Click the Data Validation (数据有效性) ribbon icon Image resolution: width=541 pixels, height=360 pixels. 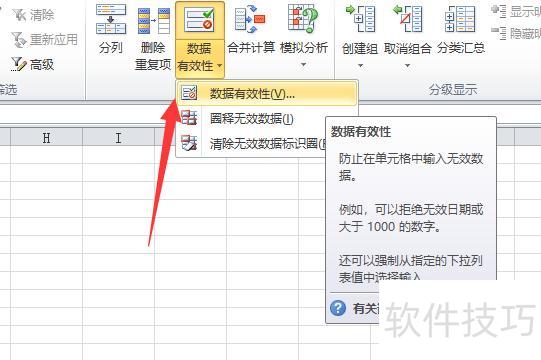[199, 20]
